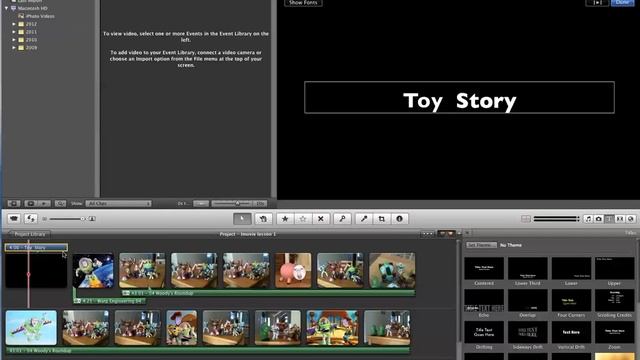Go back to Project Library

click(29, 234)
